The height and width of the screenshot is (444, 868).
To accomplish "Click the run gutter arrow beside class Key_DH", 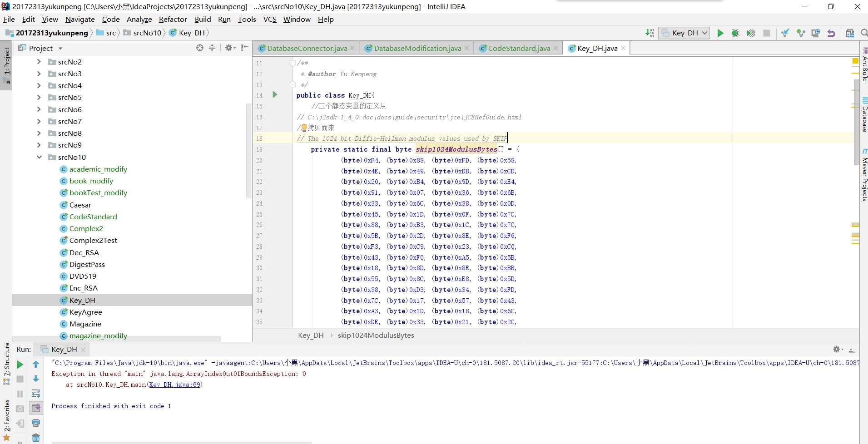I will [275, 94].
